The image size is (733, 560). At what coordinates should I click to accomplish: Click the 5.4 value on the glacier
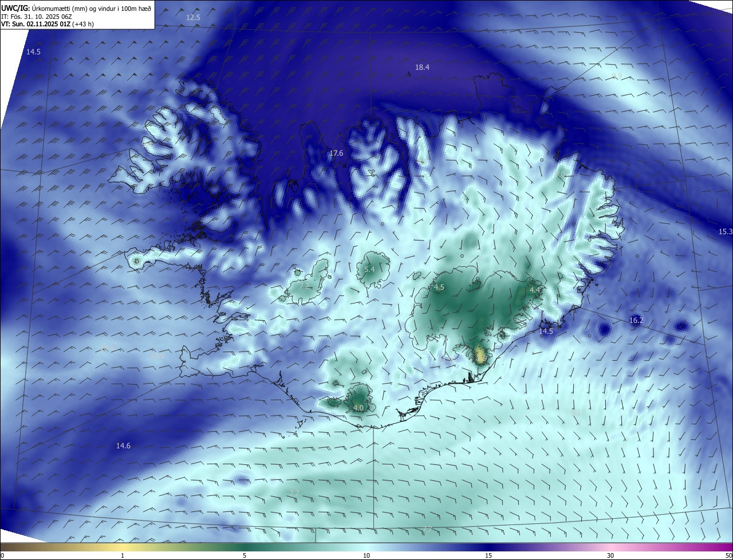(x=369, y=270)
